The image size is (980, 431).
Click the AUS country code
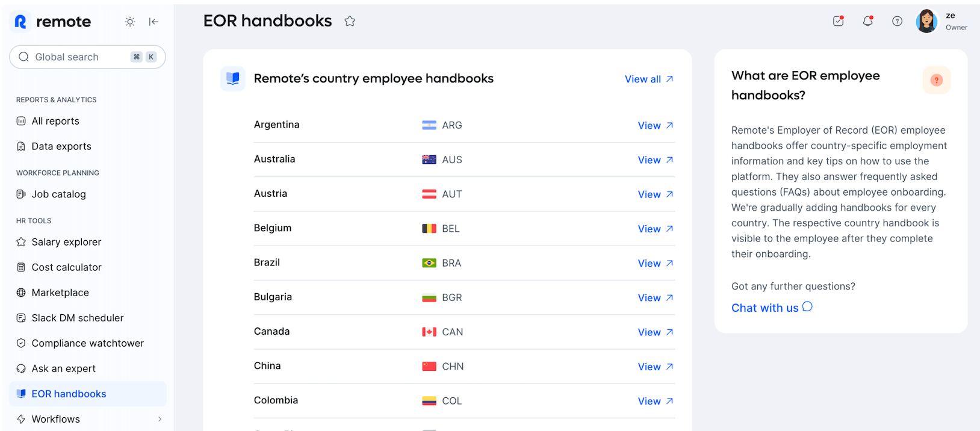pos(452,160)
